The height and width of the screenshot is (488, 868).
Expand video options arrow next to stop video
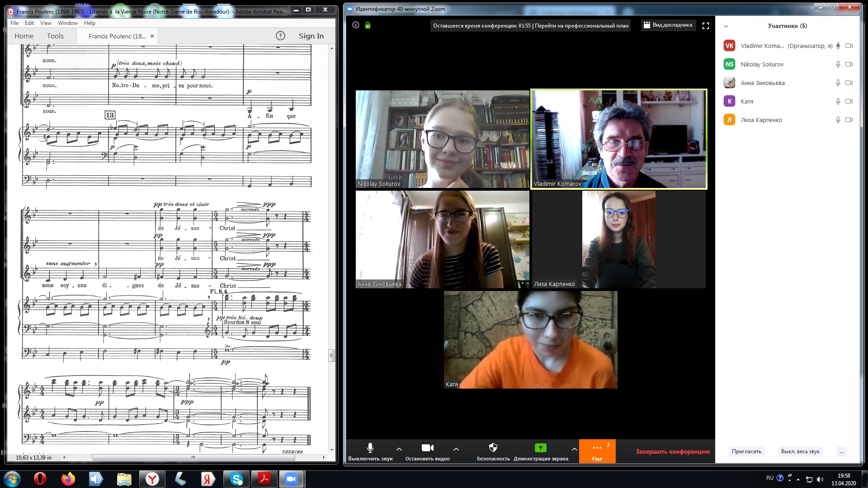click(456, 449)
